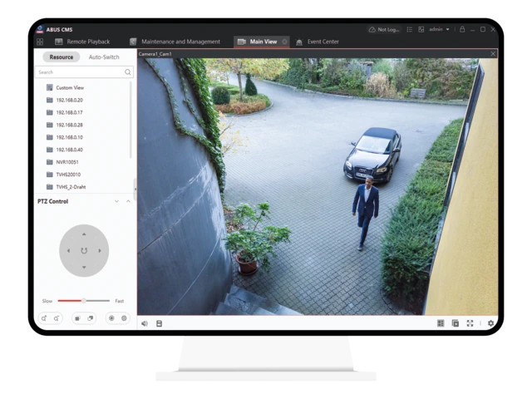The image size is (532, 399).
Task: Open Maintenance and Management tab
Action: pyautogui.click(x=175, y=42)
